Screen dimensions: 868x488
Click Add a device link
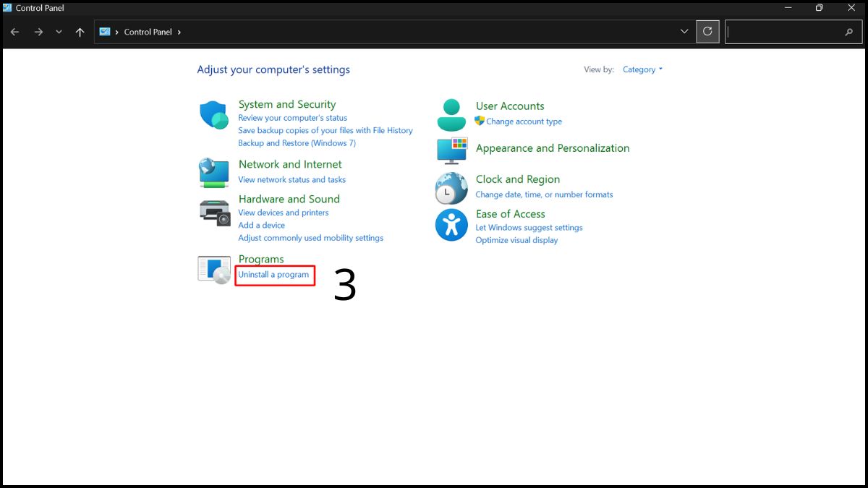(262, 225)
